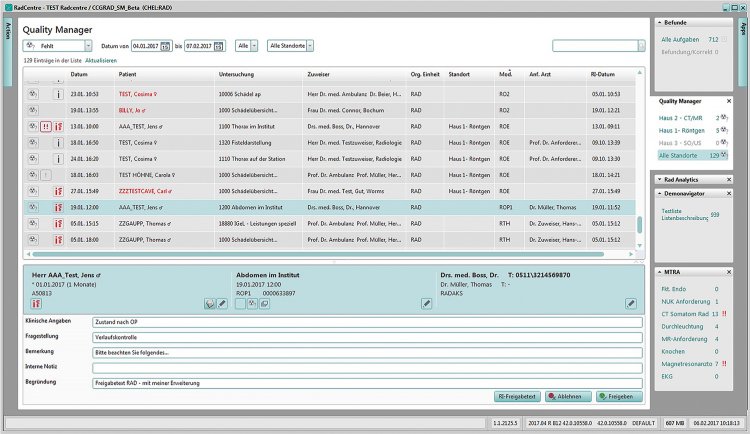
Task: Collapse the Demonavigator panel
Action: (660, 193)
